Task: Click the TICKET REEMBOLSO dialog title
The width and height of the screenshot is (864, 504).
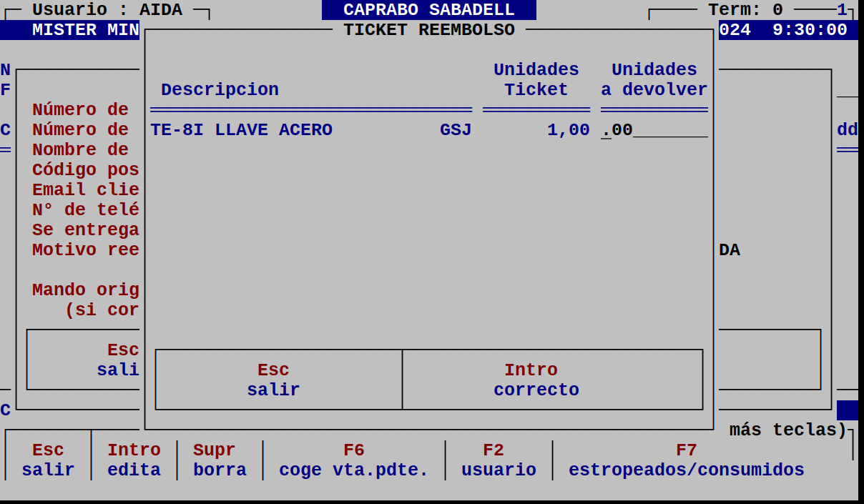Action: click(430, 29)
